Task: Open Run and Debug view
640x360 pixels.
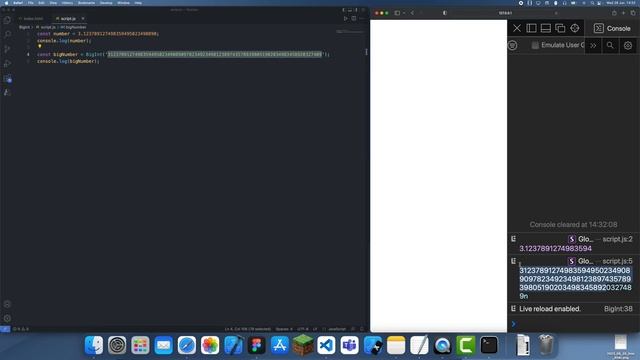Action: 7,63
